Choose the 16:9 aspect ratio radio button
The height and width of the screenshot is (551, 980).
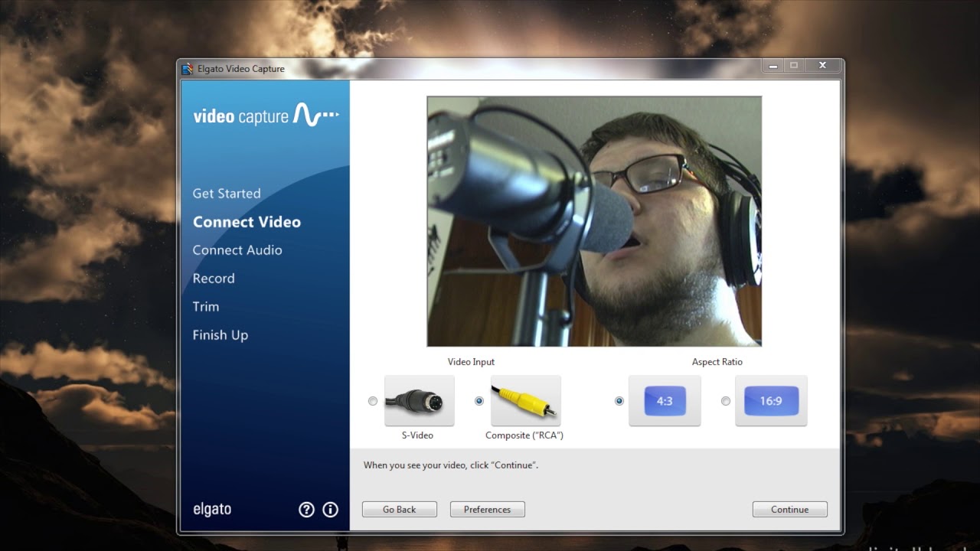(725, 401)
